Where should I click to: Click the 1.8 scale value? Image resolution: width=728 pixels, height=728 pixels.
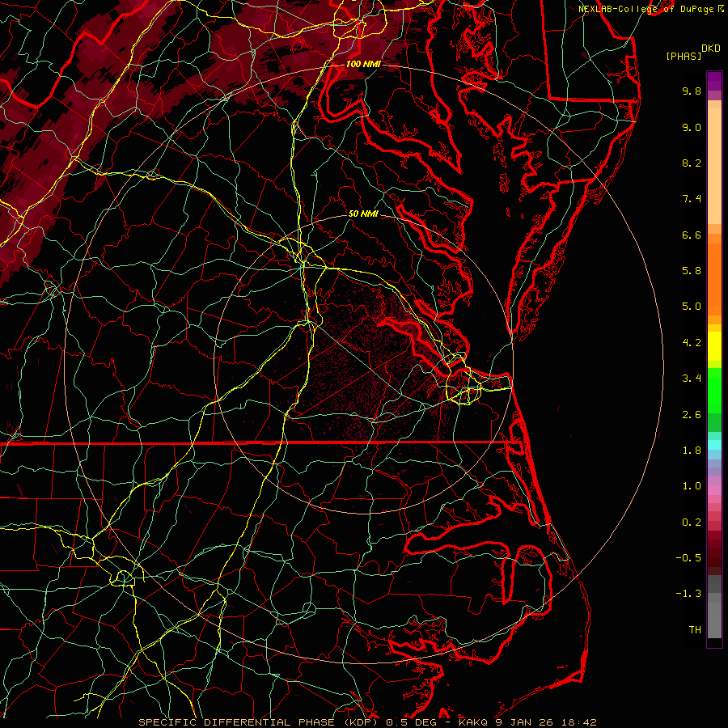point(692,451)
